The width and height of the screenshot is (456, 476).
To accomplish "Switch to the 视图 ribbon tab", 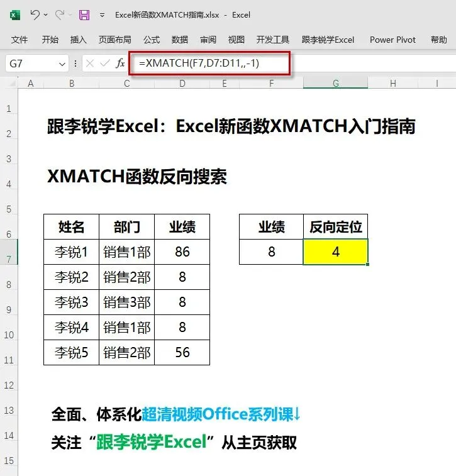I will (236, 40).
